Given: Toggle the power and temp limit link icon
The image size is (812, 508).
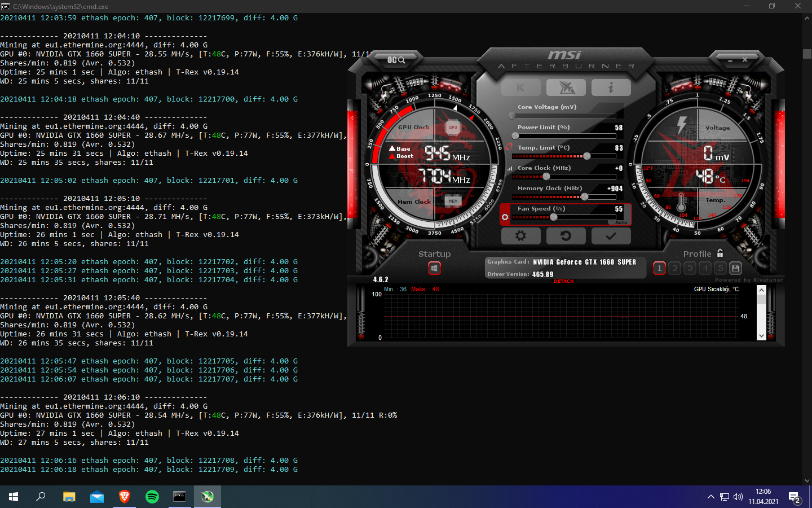Looking at the screenshot, I should 509,147.
